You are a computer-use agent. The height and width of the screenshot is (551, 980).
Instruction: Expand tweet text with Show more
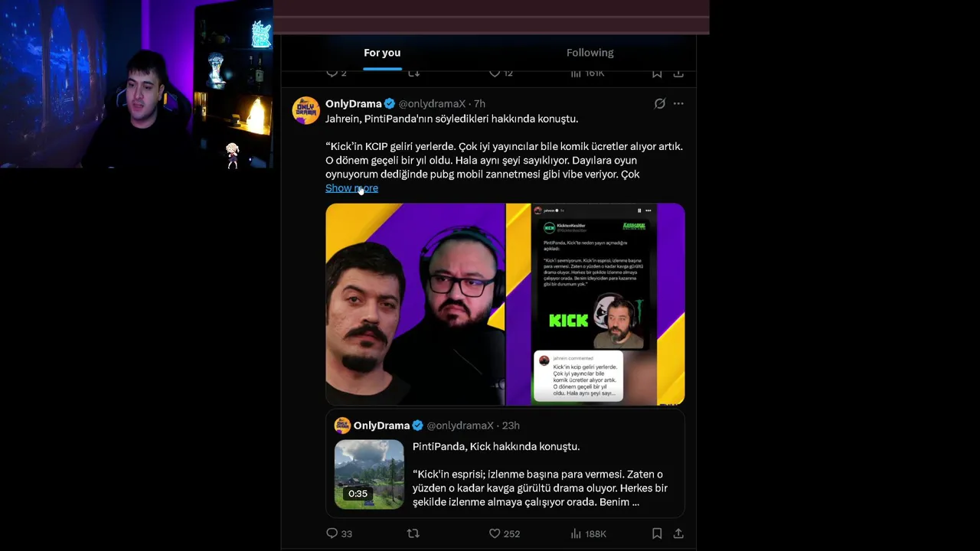351,188
